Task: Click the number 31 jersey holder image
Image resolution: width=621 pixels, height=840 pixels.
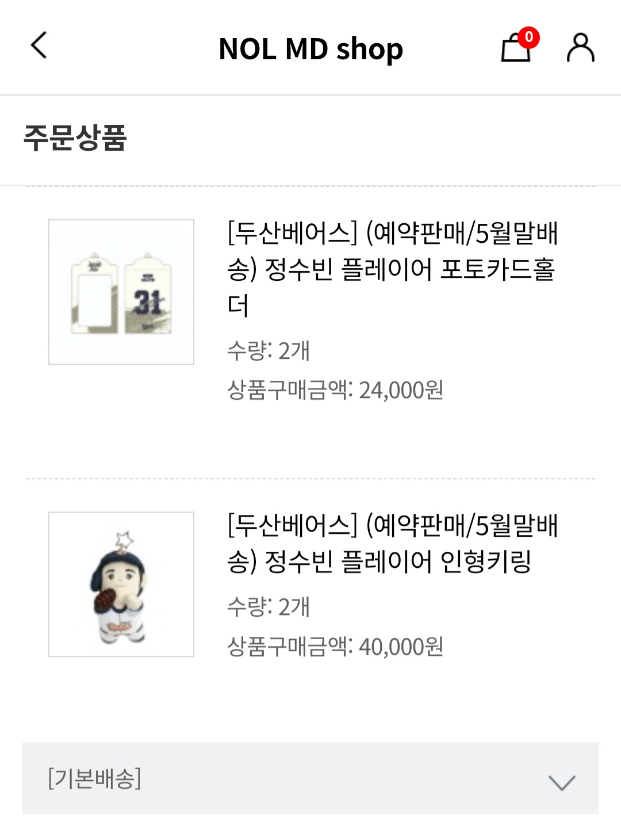Action: [x=148, y=293]
